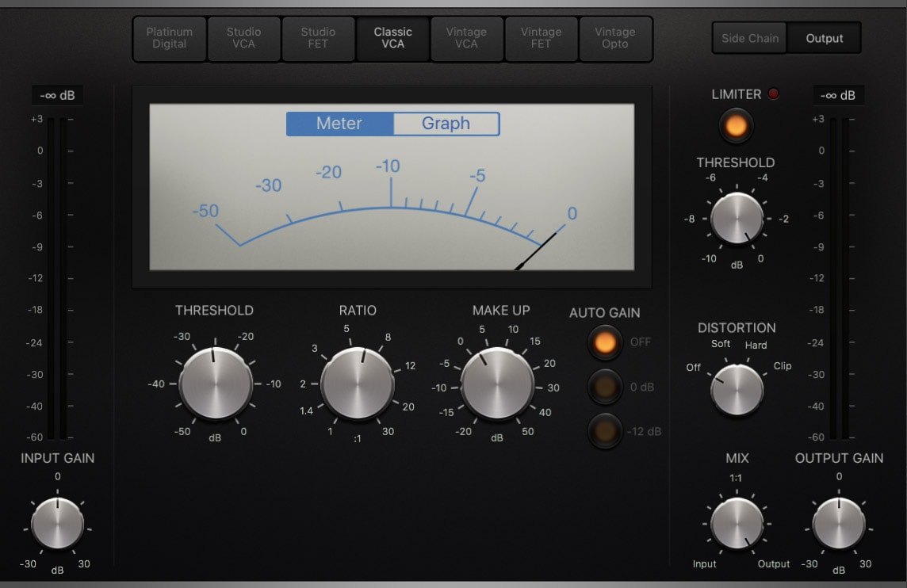Switch to Studio VCA compressor model
907x588 pixels.
243,38
